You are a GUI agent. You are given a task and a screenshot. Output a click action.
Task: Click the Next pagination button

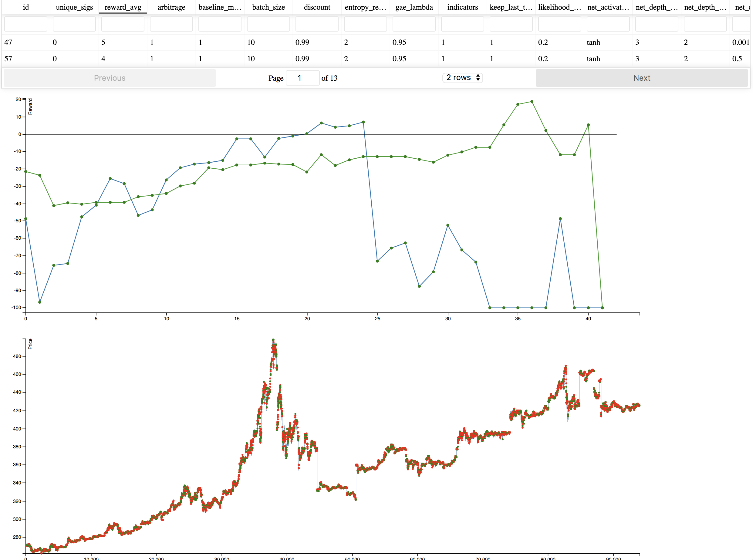click(x=641, y=78)
